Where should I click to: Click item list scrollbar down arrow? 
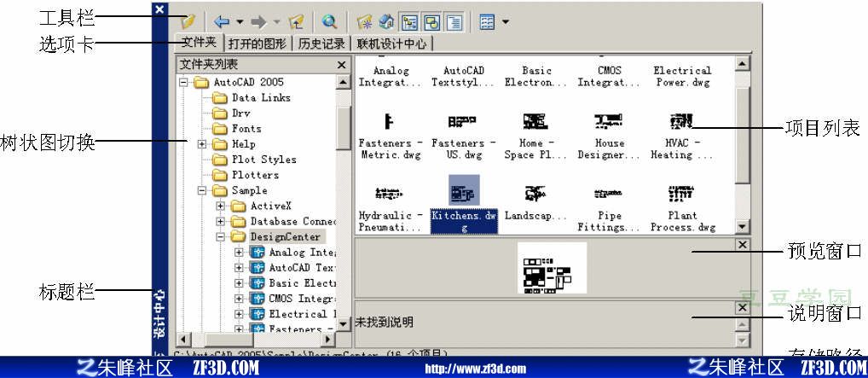pyautogui.click(x=742, y=226)
